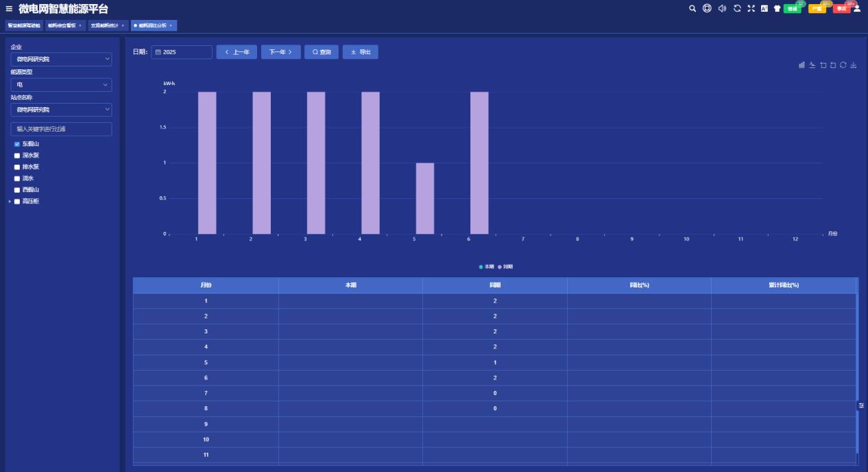
Task: Uncheck the 东霞山 checkbox
Action: tap(17, 144)
